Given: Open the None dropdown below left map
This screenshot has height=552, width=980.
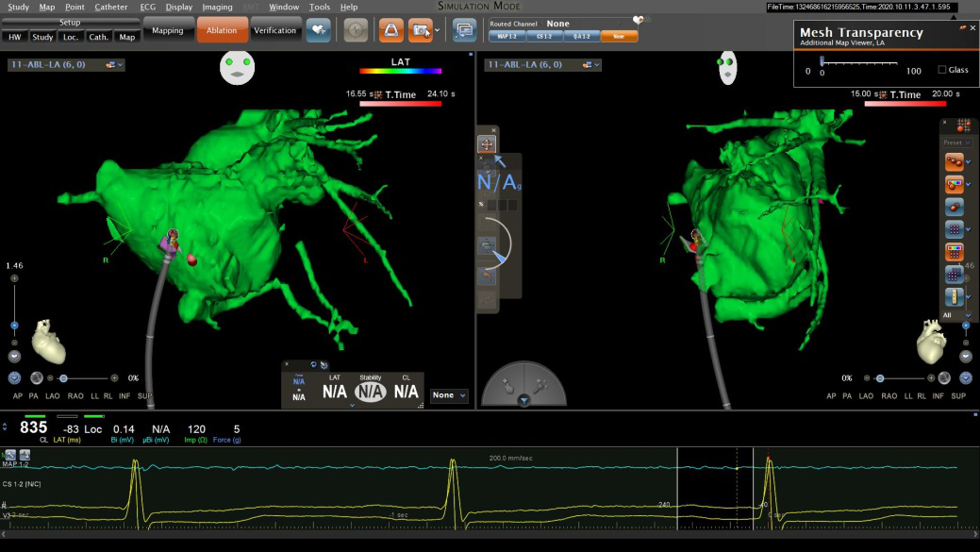Looking at the screenshot, I should point(450,395).
